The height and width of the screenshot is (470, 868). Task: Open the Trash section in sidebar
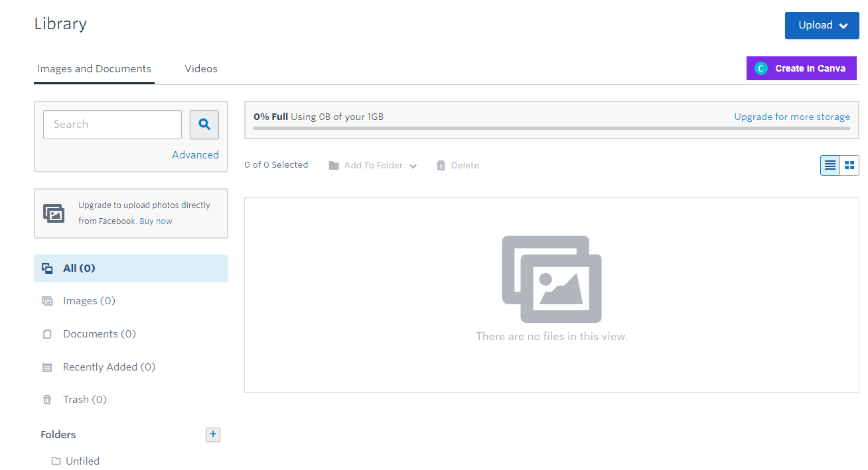84,399
